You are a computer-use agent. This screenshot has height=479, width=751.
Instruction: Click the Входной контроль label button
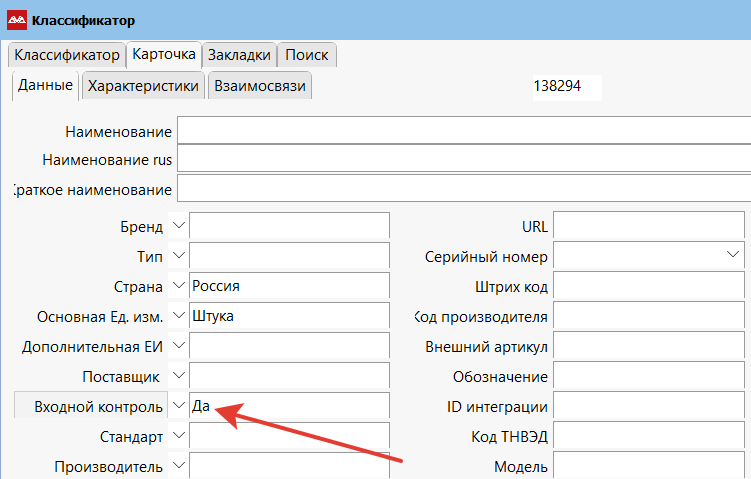[90, 407]
